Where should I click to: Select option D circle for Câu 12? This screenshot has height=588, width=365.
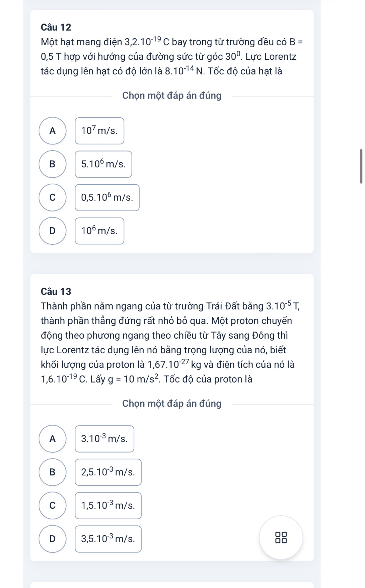(53, 231)
